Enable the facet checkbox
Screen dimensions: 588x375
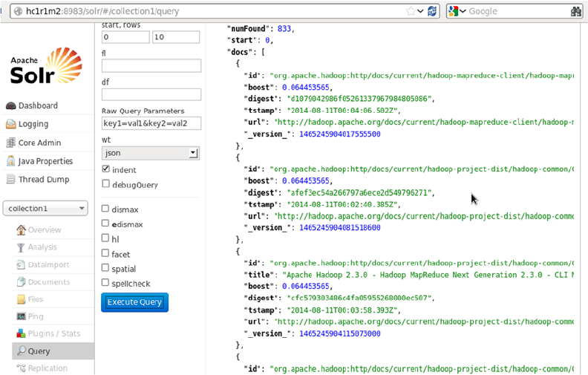(106, 254)
